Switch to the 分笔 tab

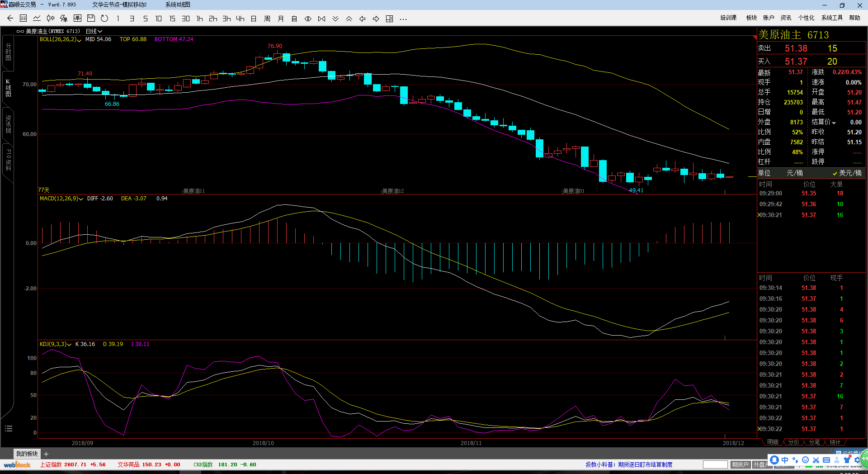pos(814,442)
